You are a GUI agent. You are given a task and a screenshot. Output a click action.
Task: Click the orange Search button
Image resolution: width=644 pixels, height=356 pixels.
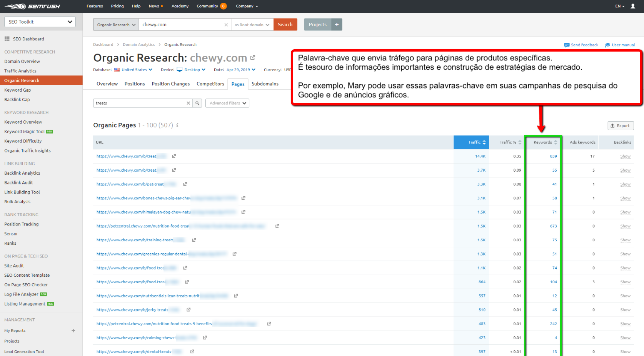point(285,25)
